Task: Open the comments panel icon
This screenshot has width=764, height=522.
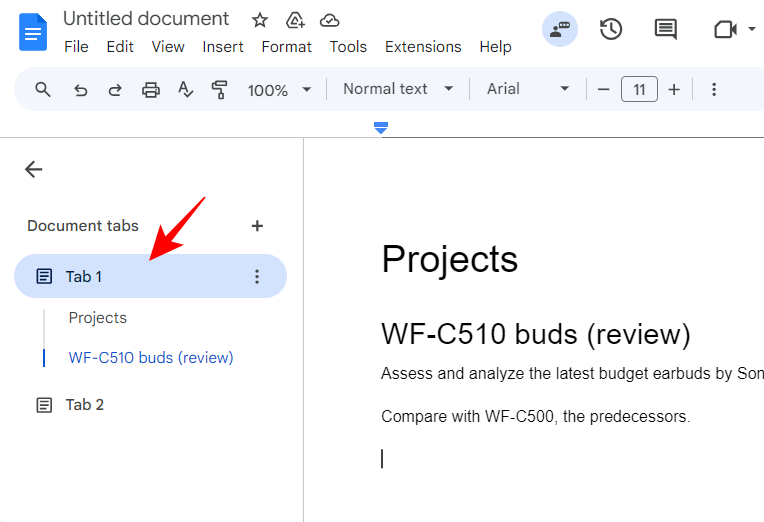Action: coord(665,29)
